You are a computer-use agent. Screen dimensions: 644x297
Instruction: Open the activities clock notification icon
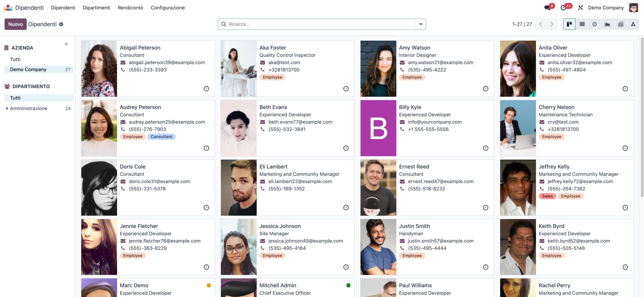coord(563,8)
